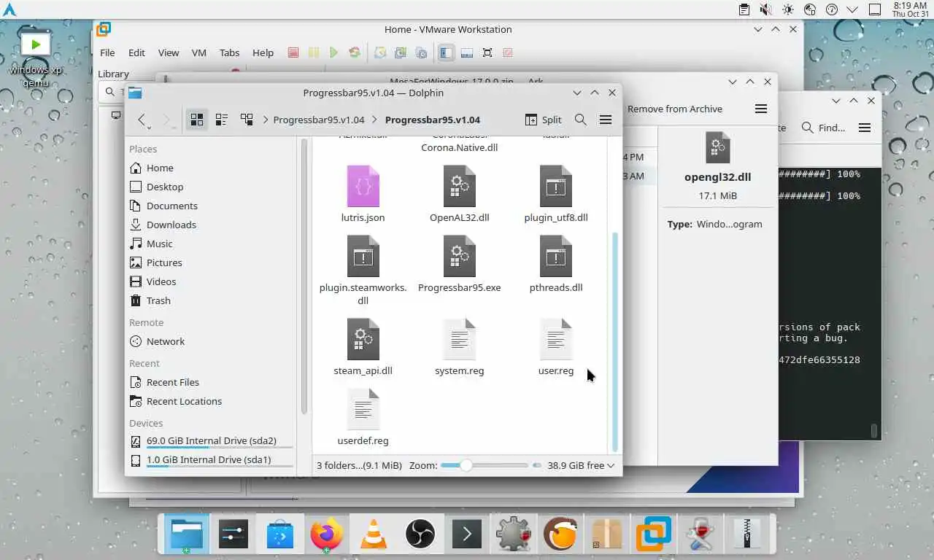
Task: Expand hidden system tray icons arrow
Action: 852,9
